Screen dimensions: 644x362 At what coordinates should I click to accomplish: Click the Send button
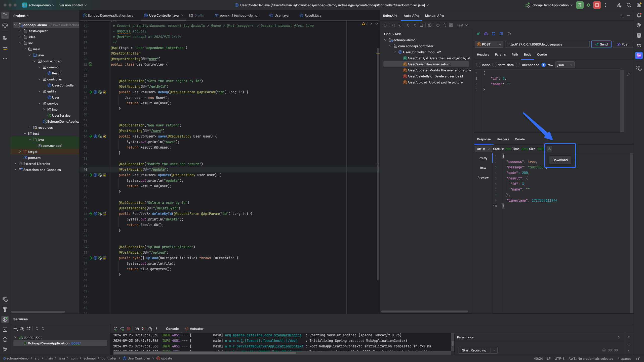[x=601, y=44]
